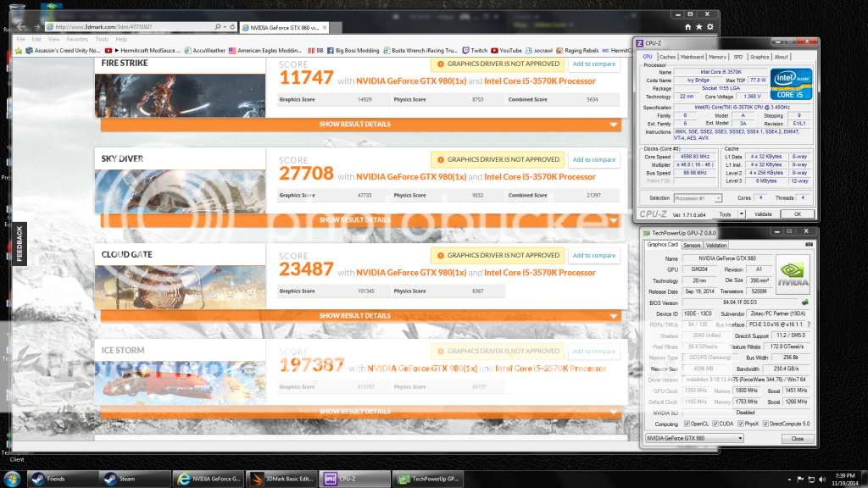This screenshot has height=488, width=868.
Task: Add Fire Strike result to compare
Action: point(594,64)
